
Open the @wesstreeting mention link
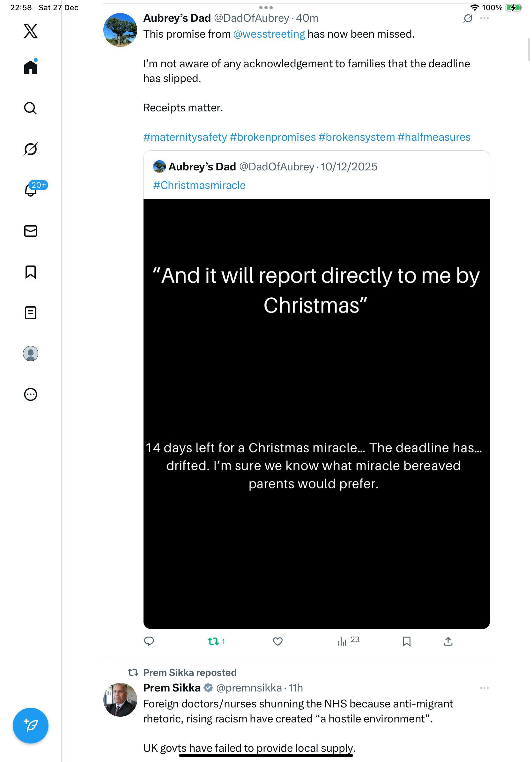coord(269,34)
